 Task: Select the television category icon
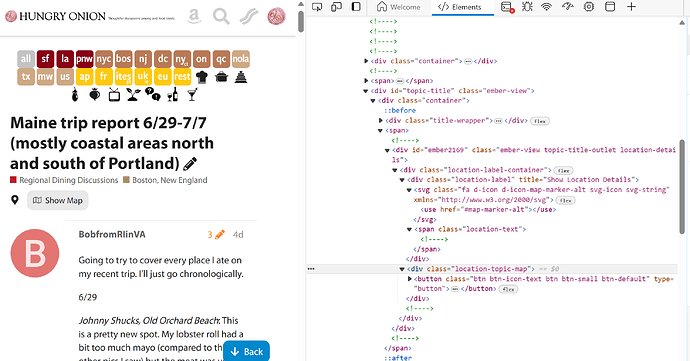(x=114, y=94)
